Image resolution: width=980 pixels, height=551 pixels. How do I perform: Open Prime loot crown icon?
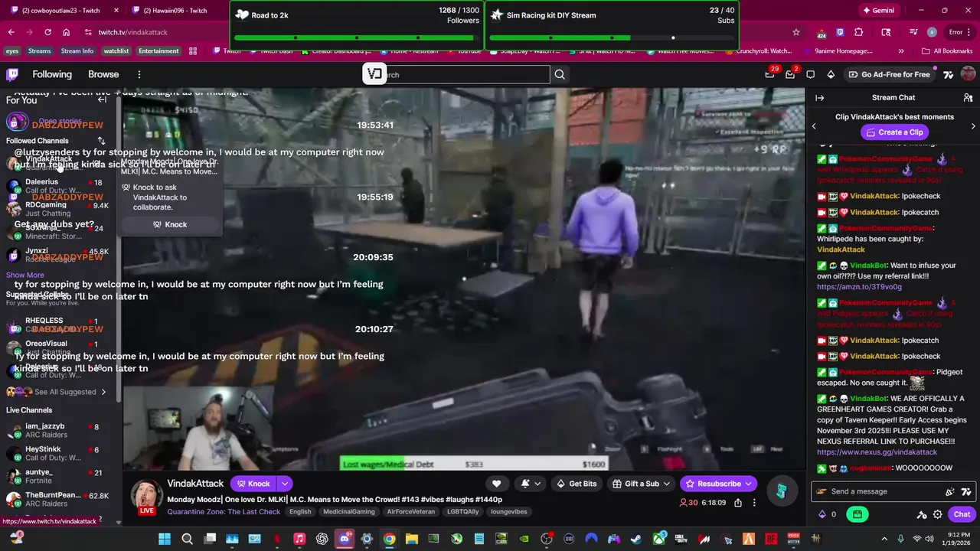pyautogui.click(x=769, y=74)
